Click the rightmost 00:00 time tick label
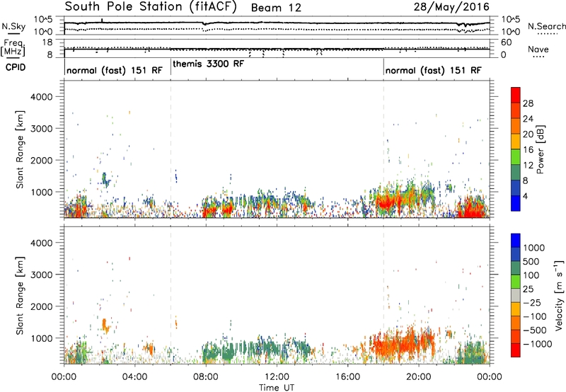This screenshot has width=566, height=392. coord(490,377)
